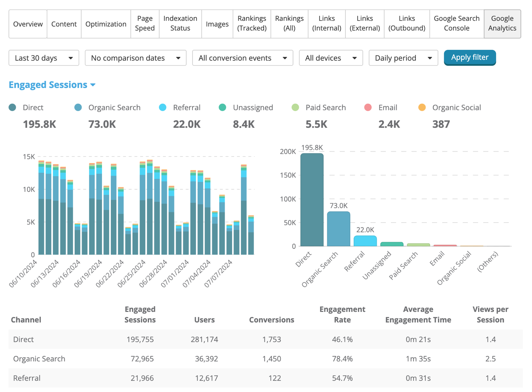This screenshot has height=392, width=532.
Task: Select the Google Analytics tab
Action: pos(502,24)
